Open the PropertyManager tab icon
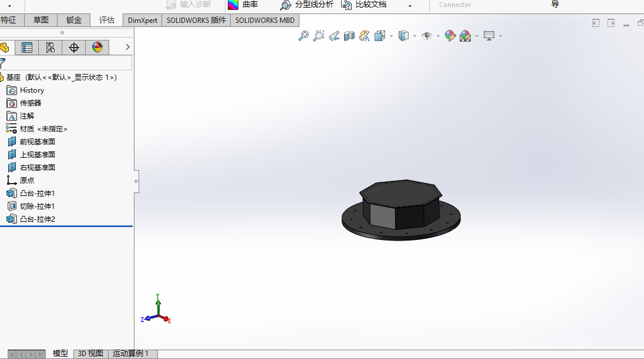The height and width of the screenshot is (359, 644). point(27,48)
